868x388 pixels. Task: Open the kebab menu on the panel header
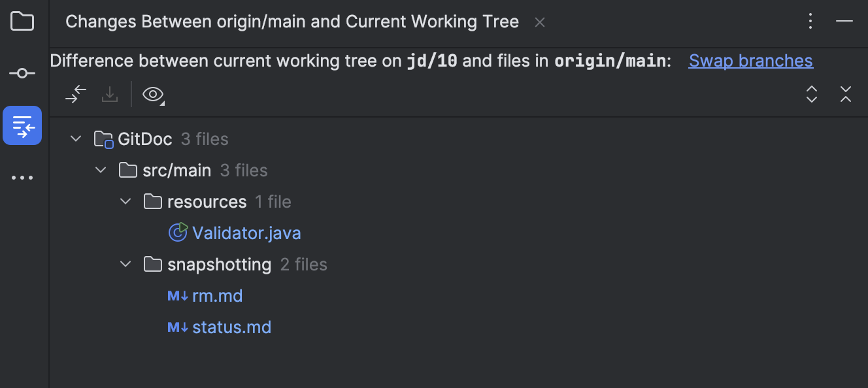point(810,21)
